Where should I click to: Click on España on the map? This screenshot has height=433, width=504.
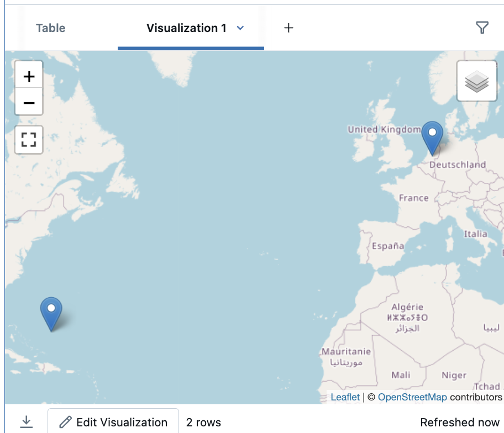click(x=387, y=246)
